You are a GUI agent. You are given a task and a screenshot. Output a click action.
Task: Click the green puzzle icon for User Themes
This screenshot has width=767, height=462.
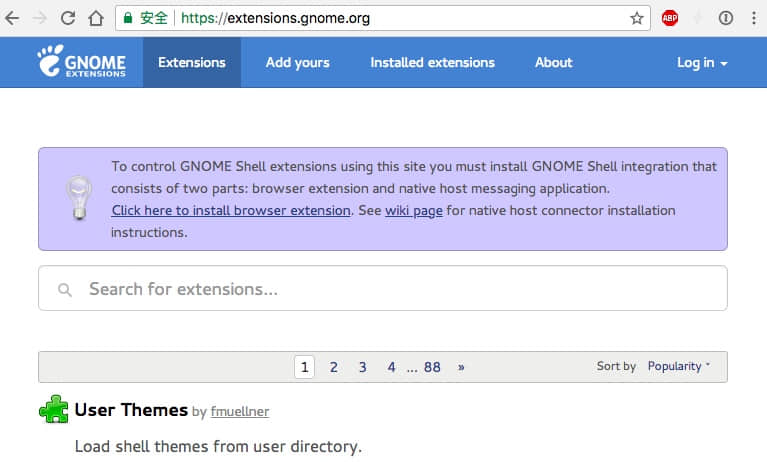click(x=53, y=410)
